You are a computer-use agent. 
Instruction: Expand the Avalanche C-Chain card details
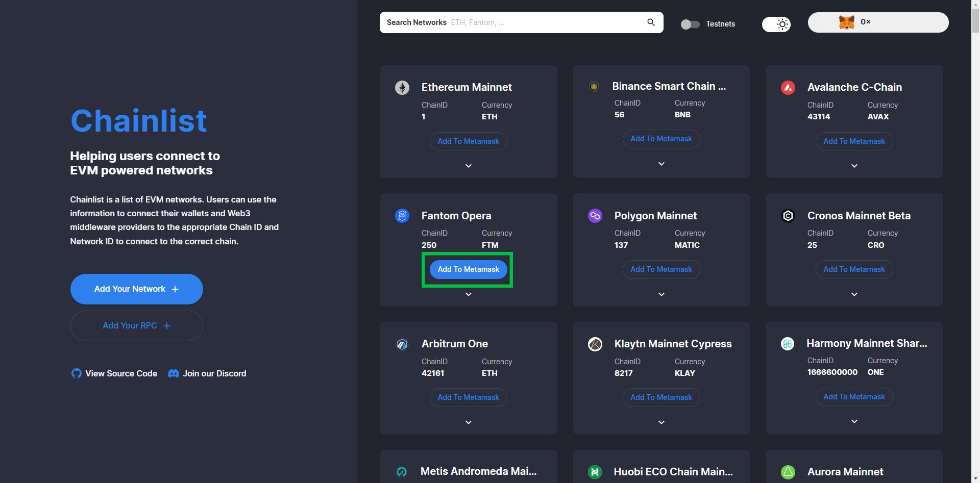854,166
